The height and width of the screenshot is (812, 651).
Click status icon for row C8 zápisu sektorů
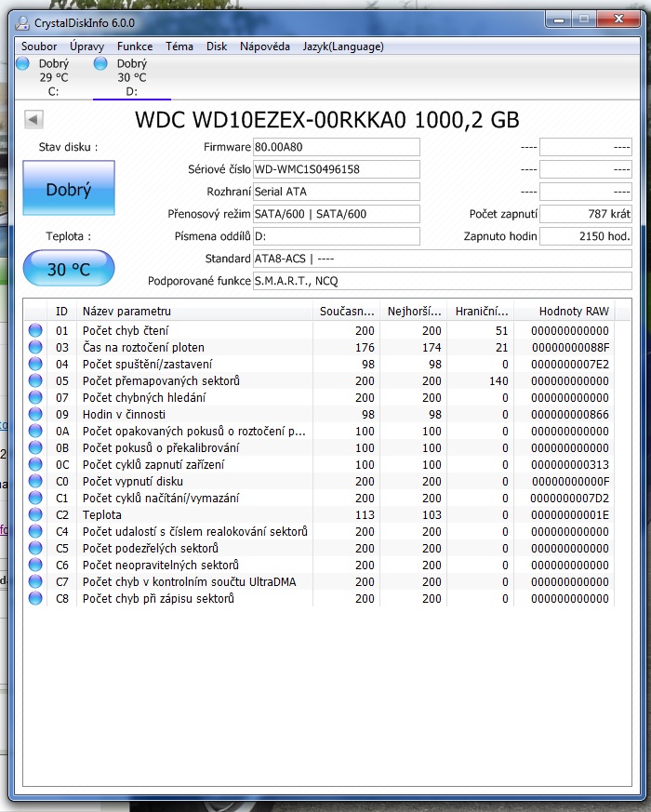35,598
